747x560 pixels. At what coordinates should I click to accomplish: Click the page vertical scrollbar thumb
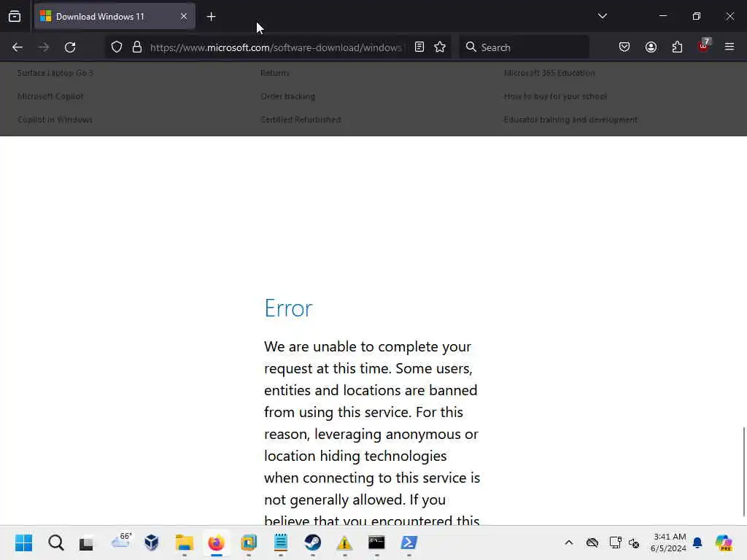[743, 472]
